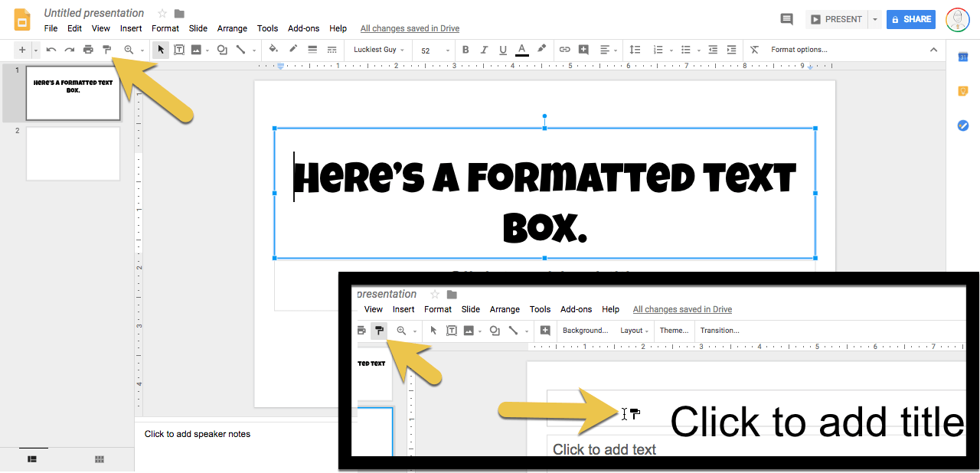Image resolution: width=980 pixels, height=473 pixels.
Task: Open the Insert menu
Action: click(x=131, y=28)
